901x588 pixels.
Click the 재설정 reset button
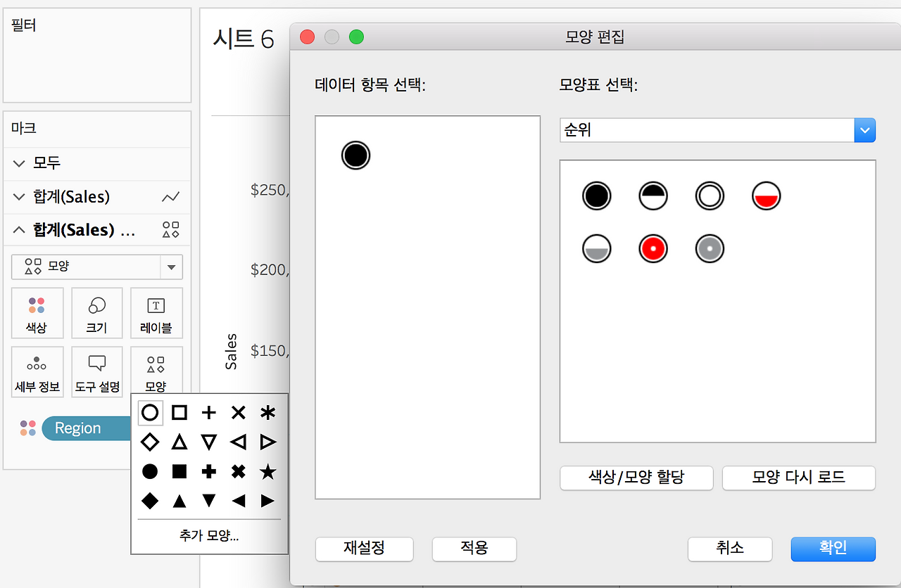(x=365, y=549)
